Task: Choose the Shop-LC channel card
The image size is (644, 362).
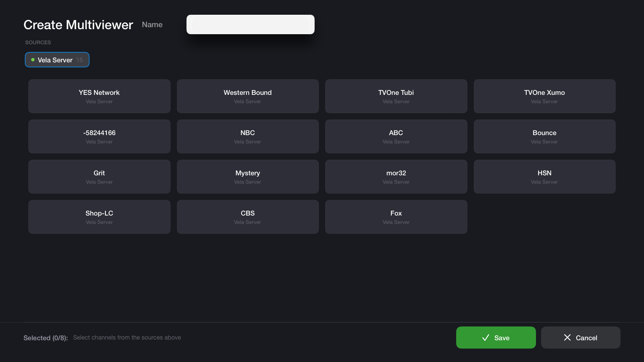Action: [x=99, y=217]
